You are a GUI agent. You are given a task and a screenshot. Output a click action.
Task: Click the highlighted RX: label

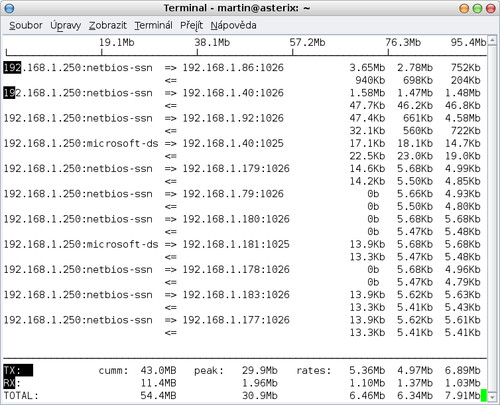click(12, 383)
